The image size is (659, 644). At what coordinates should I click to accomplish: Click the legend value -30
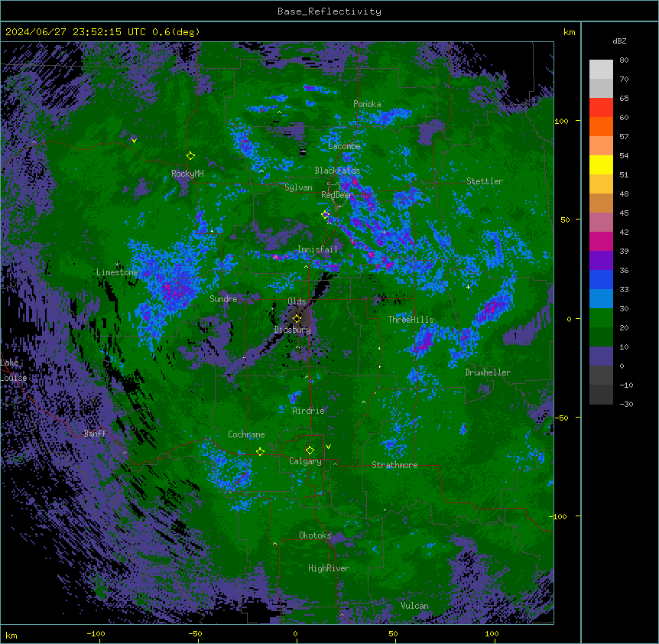pos(626,405)
